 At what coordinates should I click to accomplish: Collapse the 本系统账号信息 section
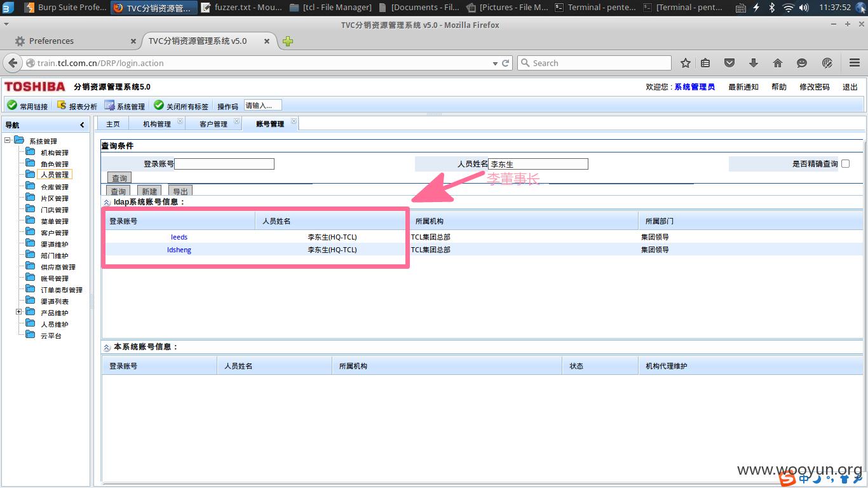[107, 348]
